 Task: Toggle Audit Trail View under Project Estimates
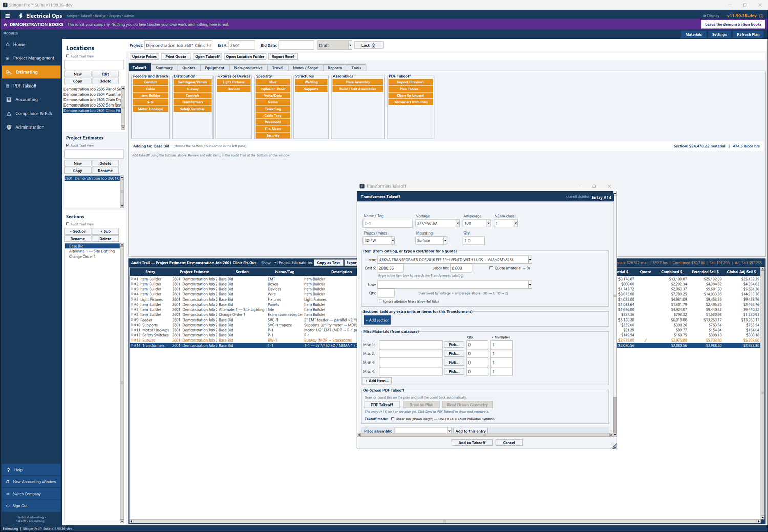[x=68, y=145]
